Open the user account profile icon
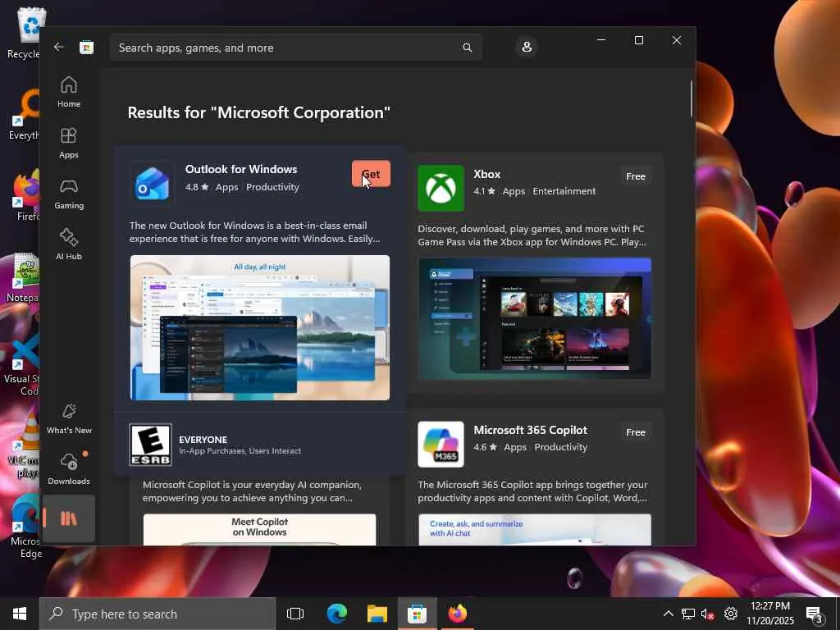Viewport: 840px width, 630px height. [527, 47]
